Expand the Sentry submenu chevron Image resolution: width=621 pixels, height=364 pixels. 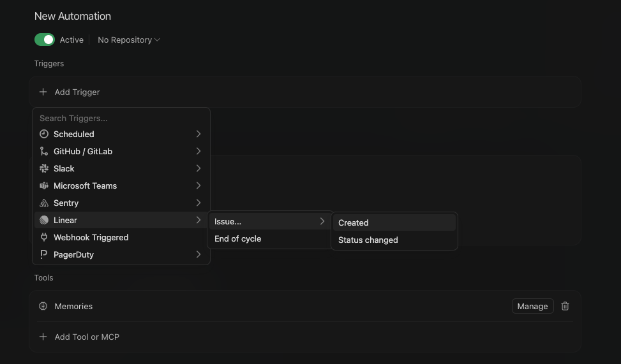click(198, 203)
